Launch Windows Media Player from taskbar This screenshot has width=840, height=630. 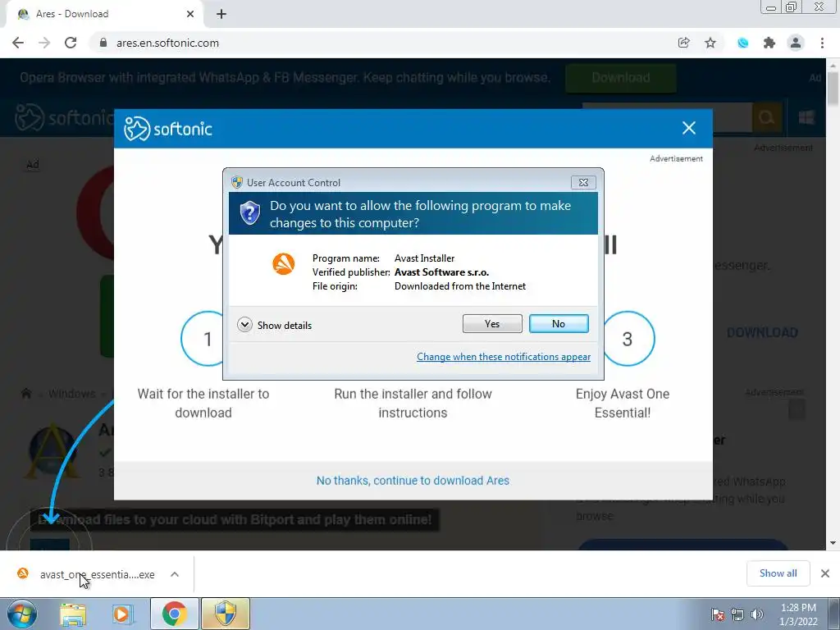(x=122, y=614)
